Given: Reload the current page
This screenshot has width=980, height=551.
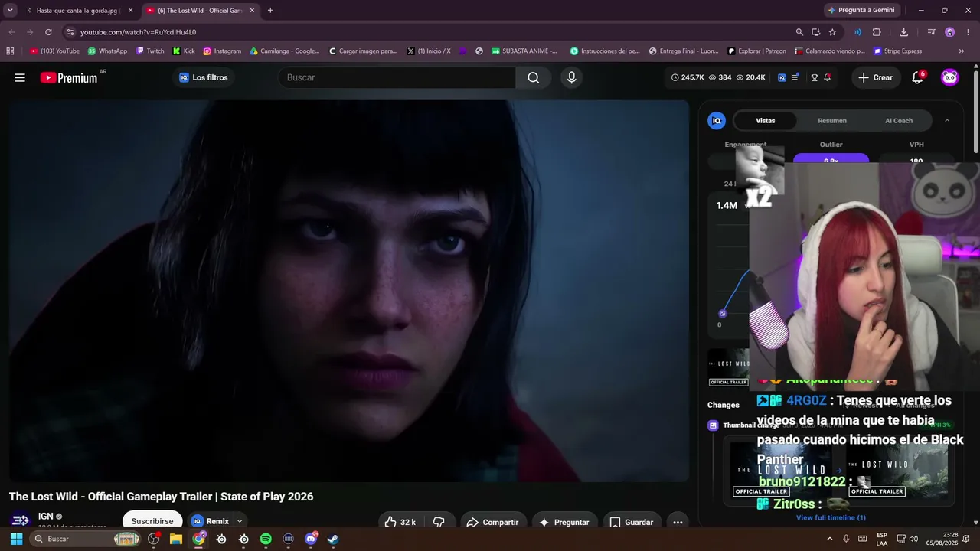Looking at the screenshot, I should [x=48, y=32].
